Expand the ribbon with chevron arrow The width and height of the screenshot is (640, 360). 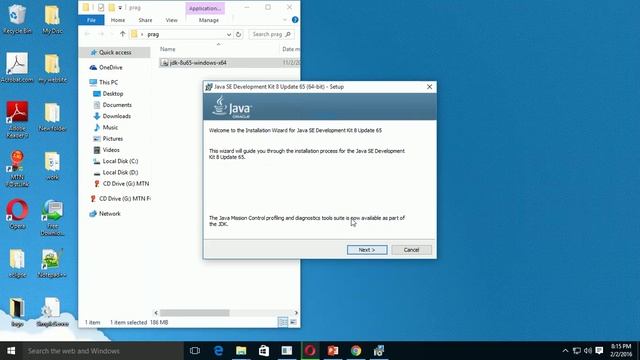tap(284, 20)
